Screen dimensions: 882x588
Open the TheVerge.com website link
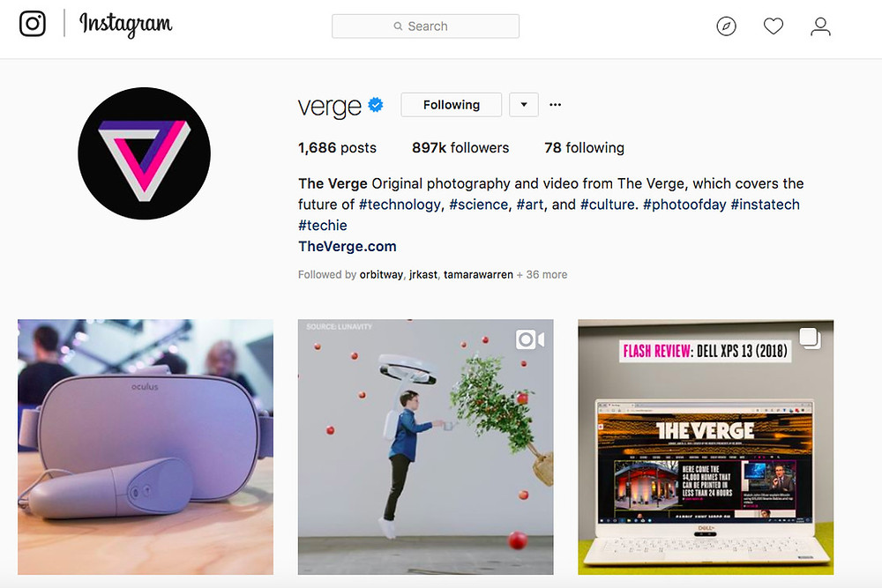[x=347, y=246]
